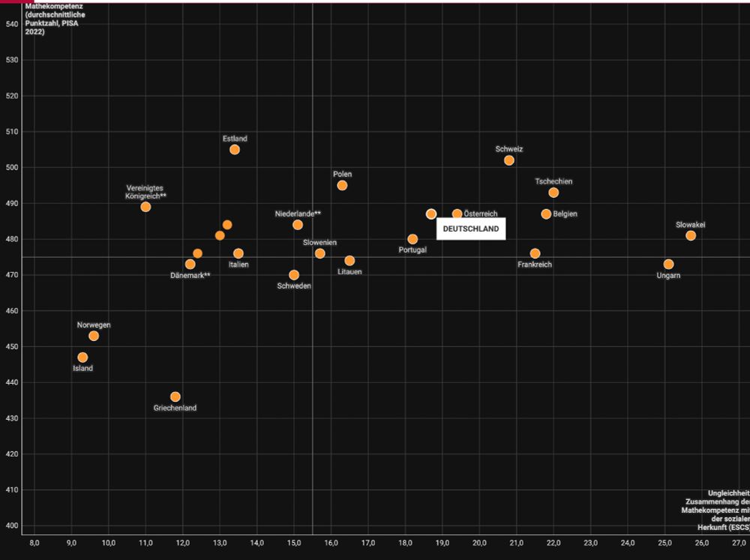Click the Ungarn data point
Image resolution: width=750 pixels, height=560 pixels.
(x=669, y=265)
